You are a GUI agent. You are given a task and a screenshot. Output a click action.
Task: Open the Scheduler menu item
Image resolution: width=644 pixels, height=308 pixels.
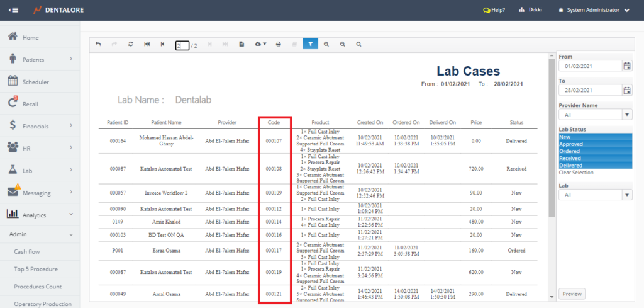(x=36, y=82)
